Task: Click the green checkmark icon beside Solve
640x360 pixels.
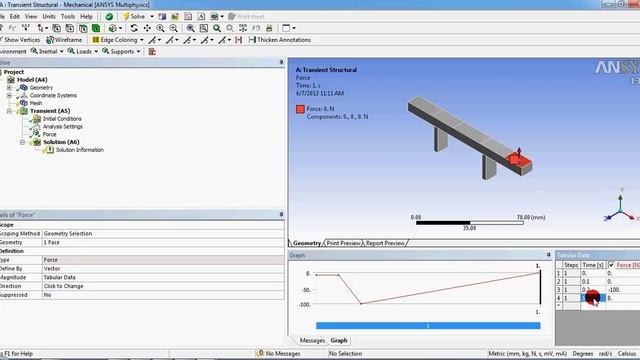Action: [x=109, y=17]
